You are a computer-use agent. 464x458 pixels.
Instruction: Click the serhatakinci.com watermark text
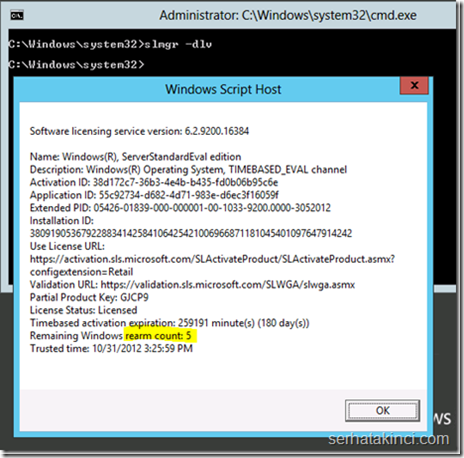389,439
